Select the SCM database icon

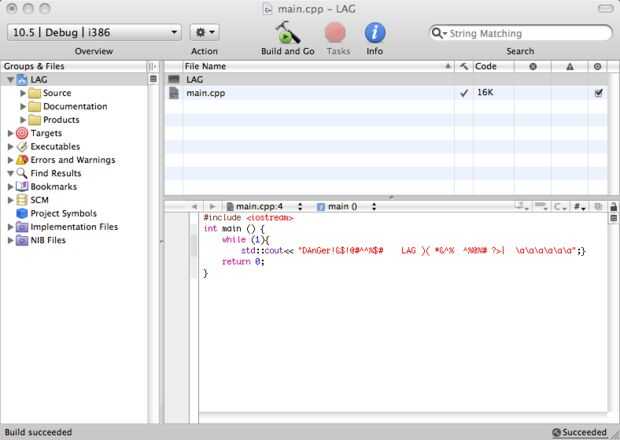point(22,200)
